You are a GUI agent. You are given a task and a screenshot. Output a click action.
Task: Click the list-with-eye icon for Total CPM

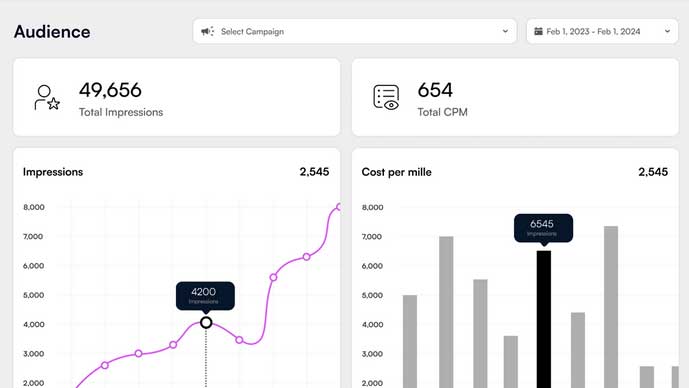(386, 97)
